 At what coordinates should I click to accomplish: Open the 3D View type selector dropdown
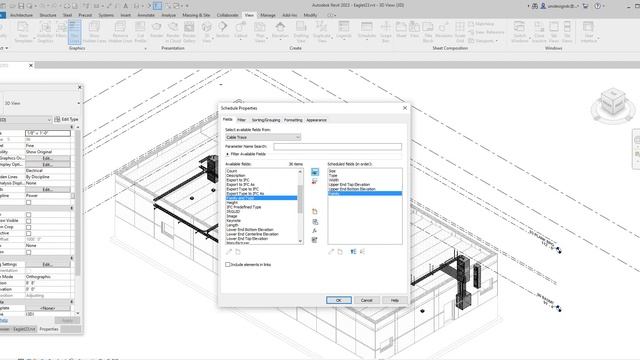coord(78,103)
